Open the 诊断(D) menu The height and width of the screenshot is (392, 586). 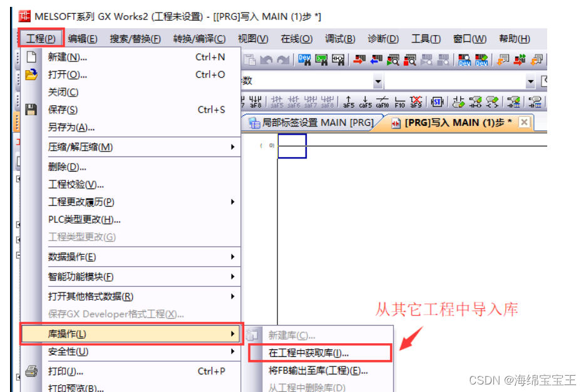383,38
